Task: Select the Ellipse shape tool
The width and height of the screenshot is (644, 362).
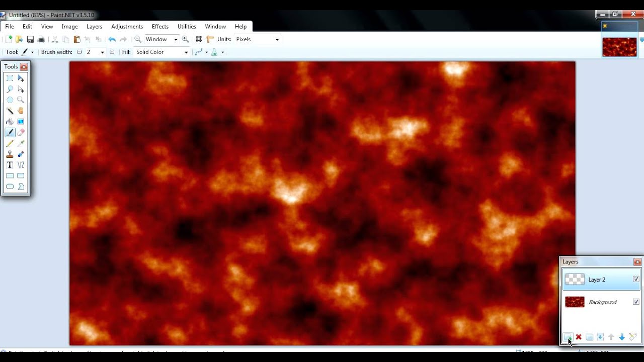Action: pos(10,187)
